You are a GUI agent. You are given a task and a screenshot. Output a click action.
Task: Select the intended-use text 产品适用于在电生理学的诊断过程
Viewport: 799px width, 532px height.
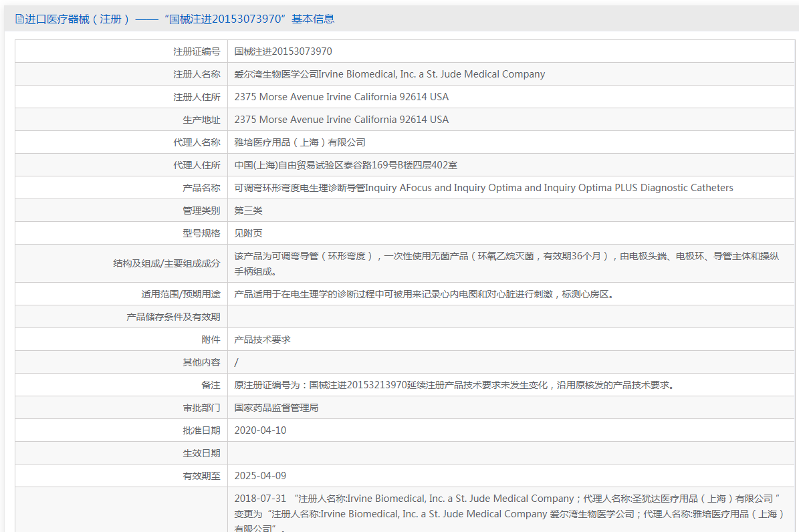point(425,295)
